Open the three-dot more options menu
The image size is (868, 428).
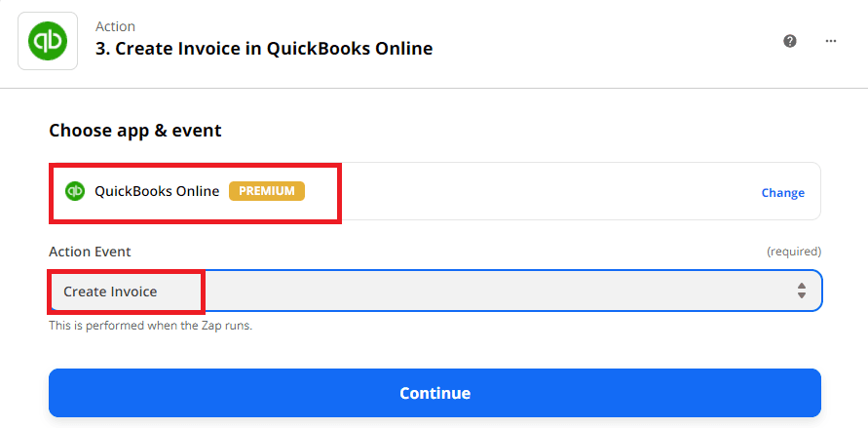[831, 41]
